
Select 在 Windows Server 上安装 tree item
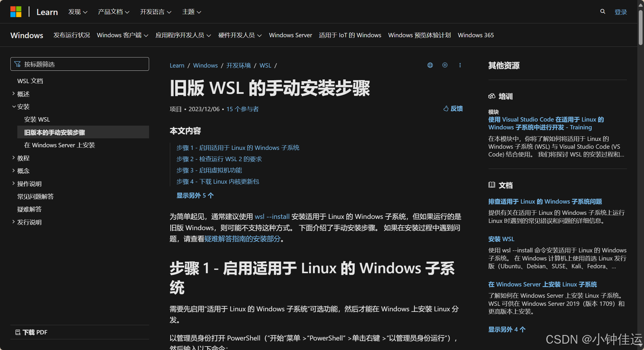(60, 145)
